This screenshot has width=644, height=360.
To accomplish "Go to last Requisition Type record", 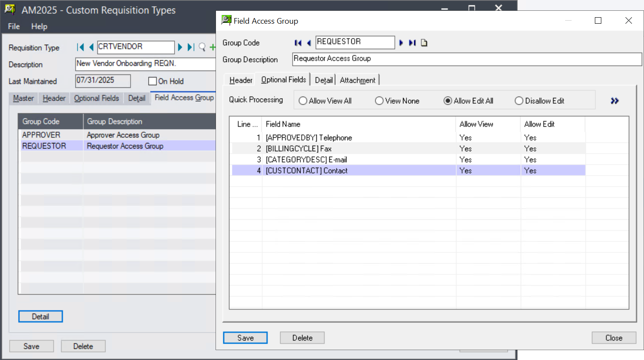I will pos(191,47).
